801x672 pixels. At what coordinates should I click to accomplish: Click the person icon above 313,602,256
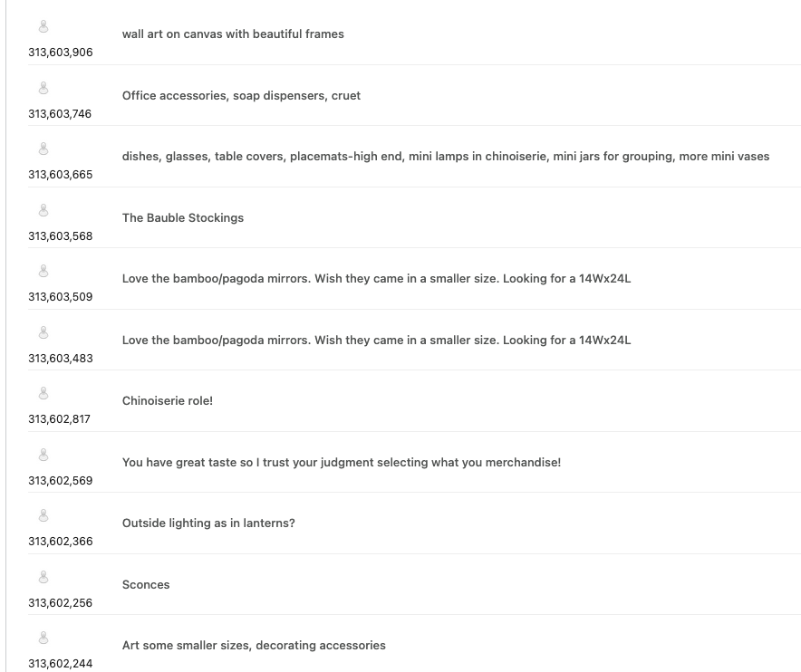(43, 578)
